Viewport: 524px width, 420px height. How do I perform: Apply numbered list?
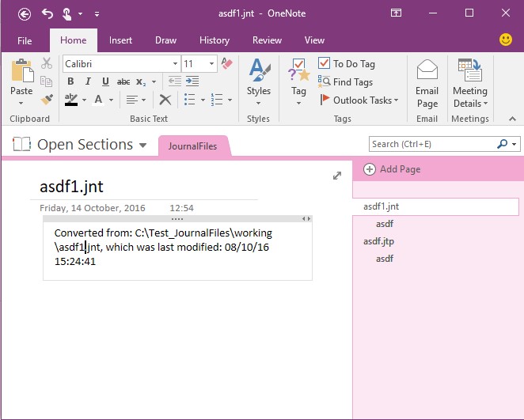[x=217, y=99]
